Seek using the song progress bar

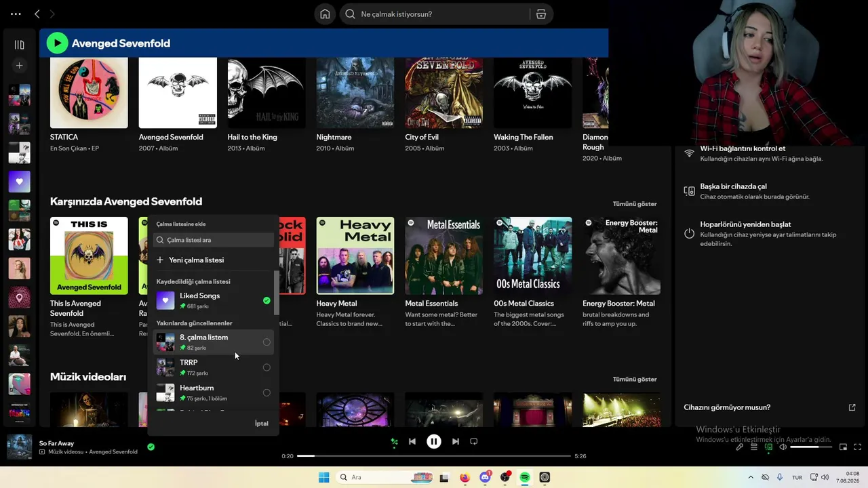click(434, 456)
